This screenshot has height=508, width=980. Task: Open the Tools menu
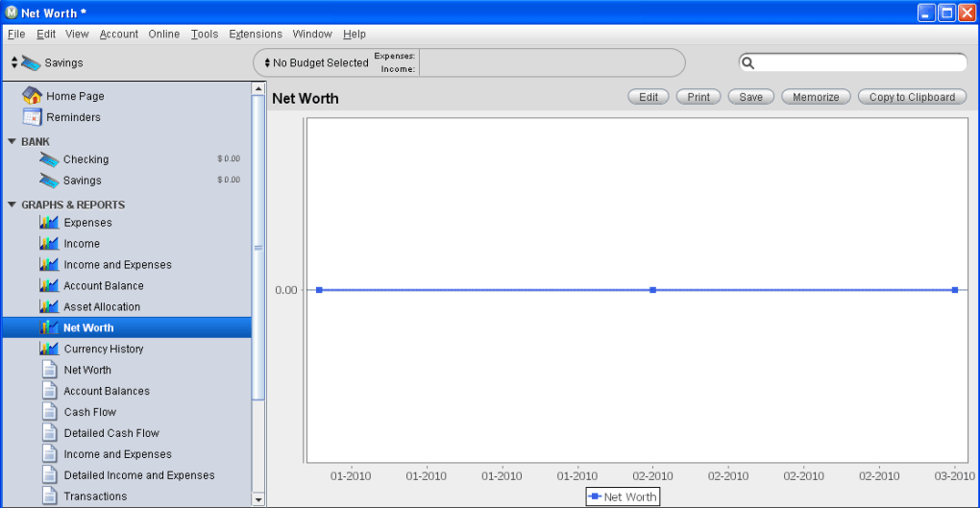point(205,34)
